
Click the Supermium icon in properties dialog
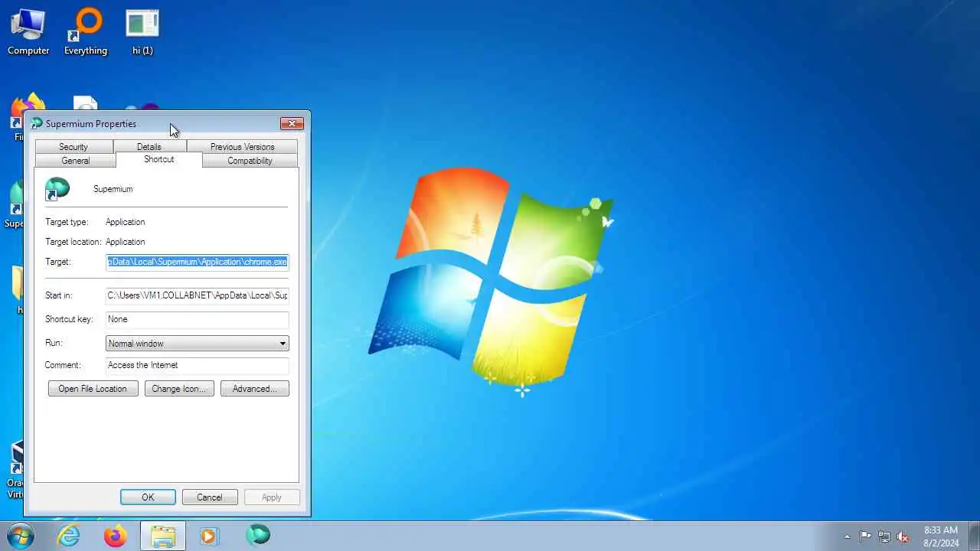pos(57,189)
